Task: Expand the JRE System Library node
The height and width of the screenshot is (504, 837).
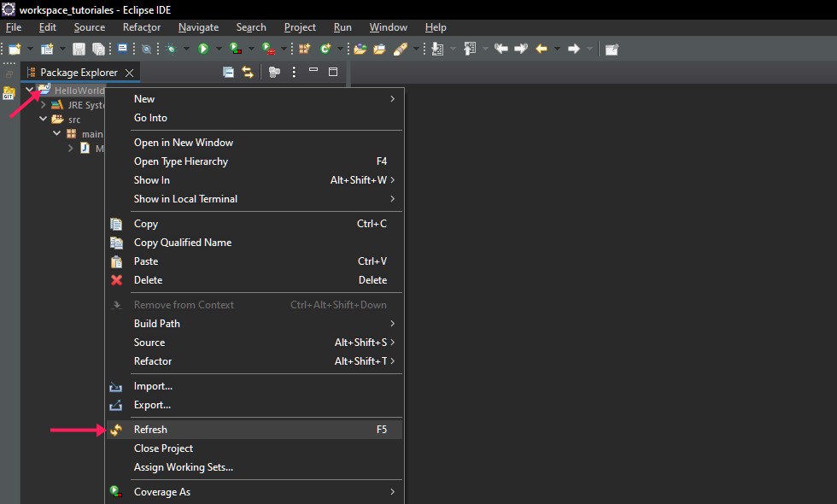Action: tap(44, 105)
